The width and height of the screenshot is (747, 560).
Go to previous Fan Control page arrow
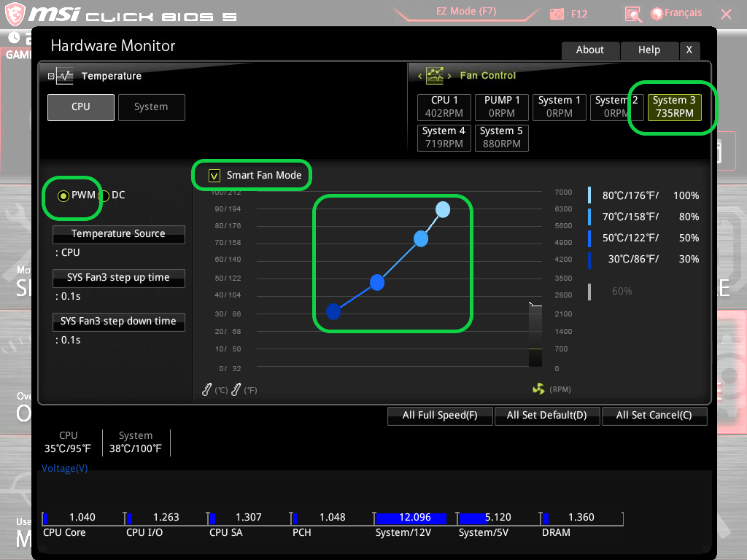[419, 76]
